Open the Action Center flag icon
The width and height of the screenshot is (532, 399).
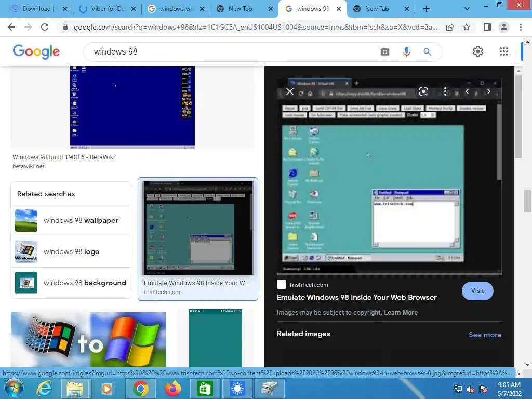(x=483, y=389)
